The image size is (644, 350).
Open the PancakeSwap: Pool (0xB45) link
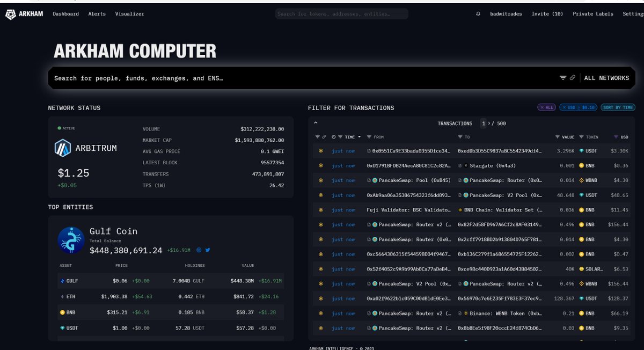point(415,180)
